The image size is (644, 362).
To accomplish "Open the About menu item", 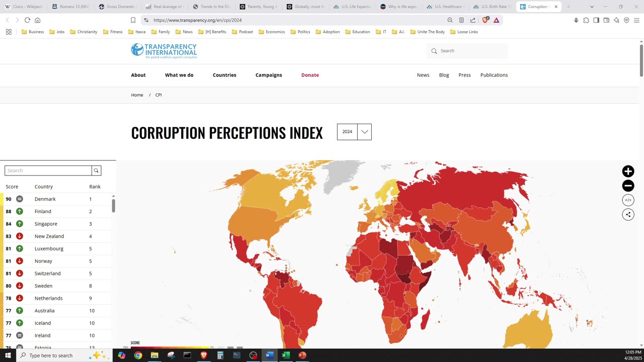I will click(x=138, y=75).
